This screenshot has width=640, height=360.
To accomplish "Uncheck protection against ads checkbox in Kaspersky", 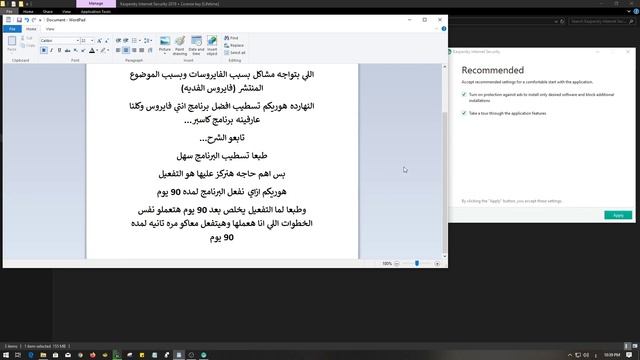I will pyautogui.click(x=464, y=94).
